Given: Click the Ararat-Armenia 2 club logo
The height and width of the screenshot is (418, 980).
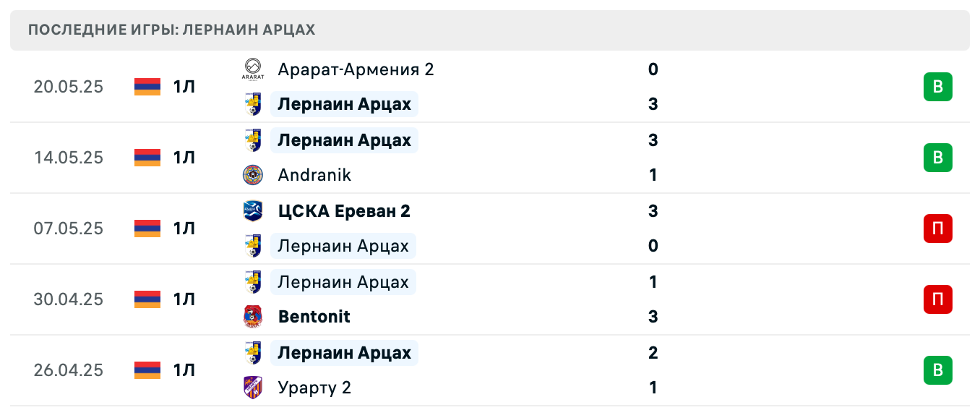Looking at the screenshot, I should coord(253,69).
